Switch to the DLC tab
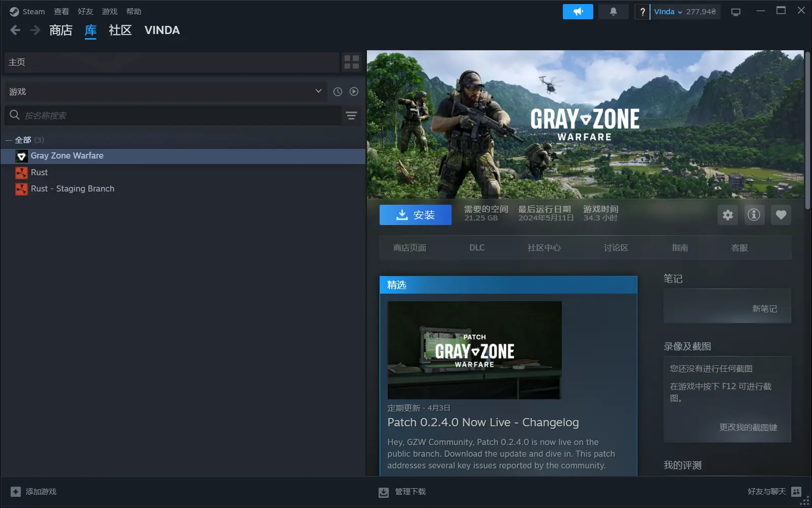Screen dimensions: 812x508 click(477, 247)
